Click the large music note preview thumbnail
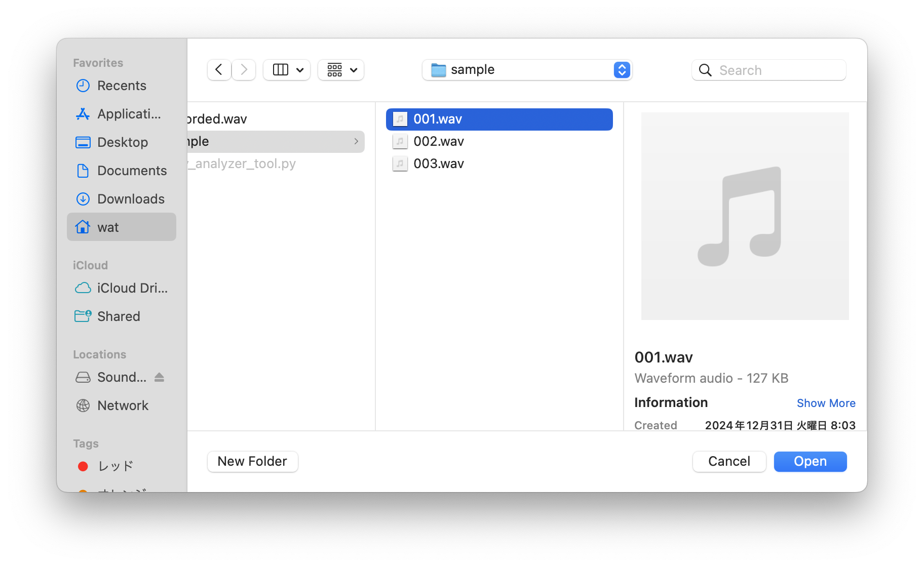 click(744, 216)
